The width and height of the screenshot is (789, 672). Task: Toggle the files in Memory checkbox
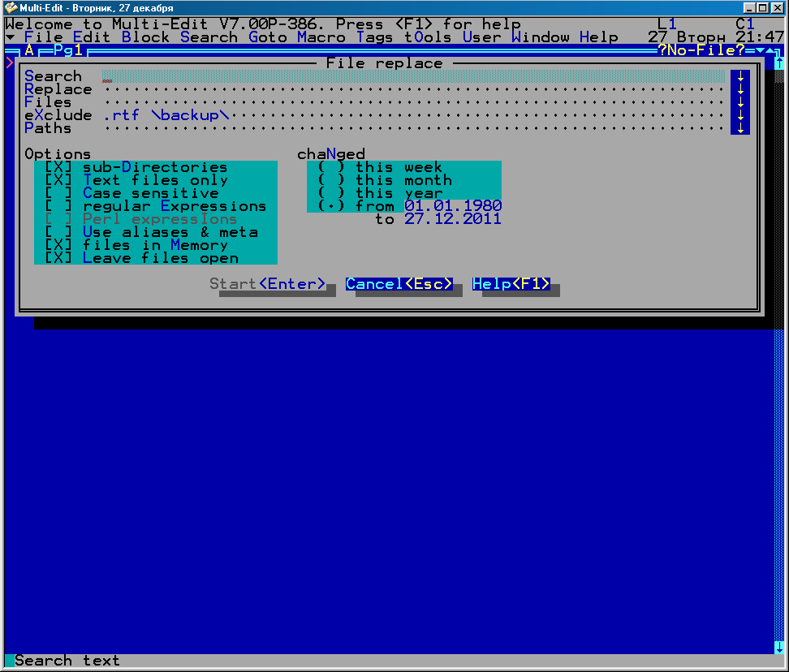pyautogui.click(x=136, y=245)
